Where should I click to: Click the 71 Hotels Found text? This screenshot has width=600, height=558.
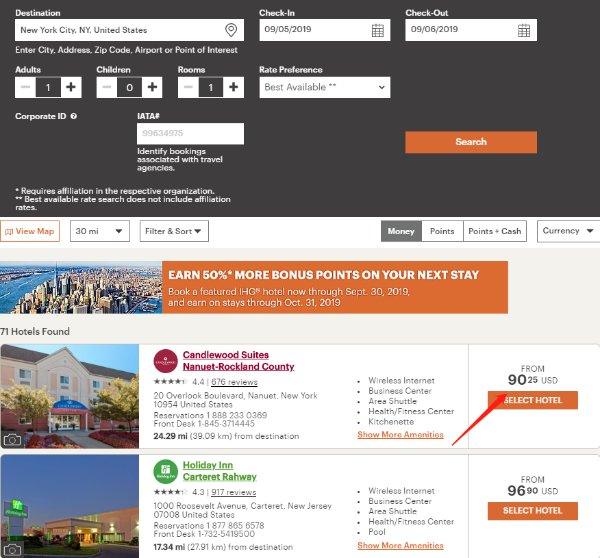[35, 331]
